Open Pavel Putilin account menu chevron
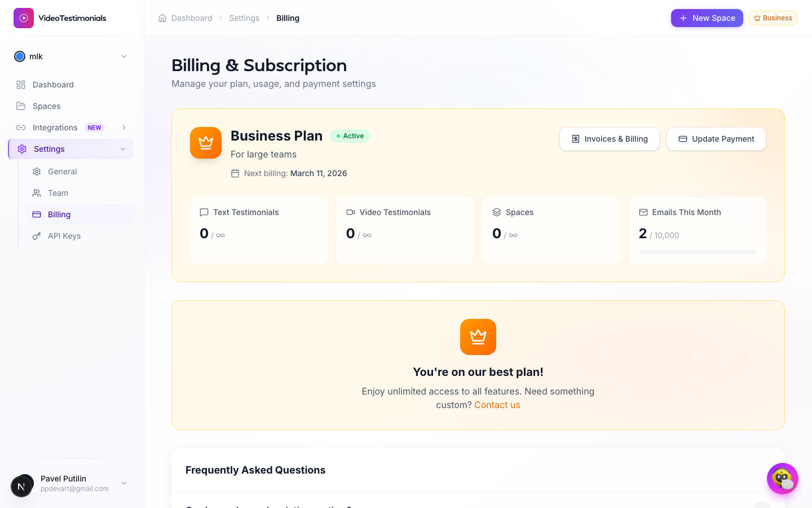The width and height of the screenshot is (812, 508). 124,483
